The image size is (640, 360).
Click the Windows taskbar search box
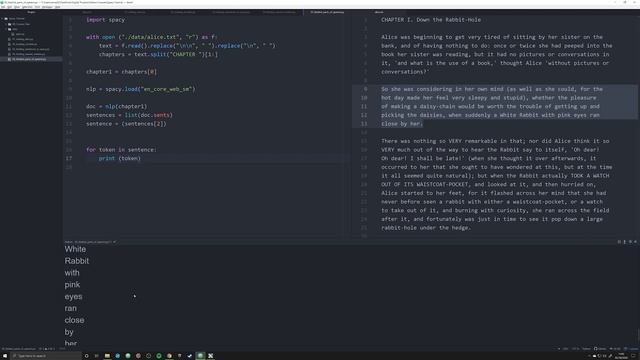(x=46, y=356)
